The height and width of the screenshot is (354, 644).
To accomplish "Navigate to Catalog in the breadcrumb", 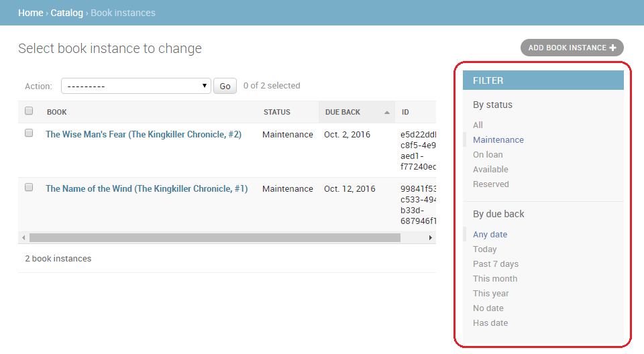I will click(67, 13).
